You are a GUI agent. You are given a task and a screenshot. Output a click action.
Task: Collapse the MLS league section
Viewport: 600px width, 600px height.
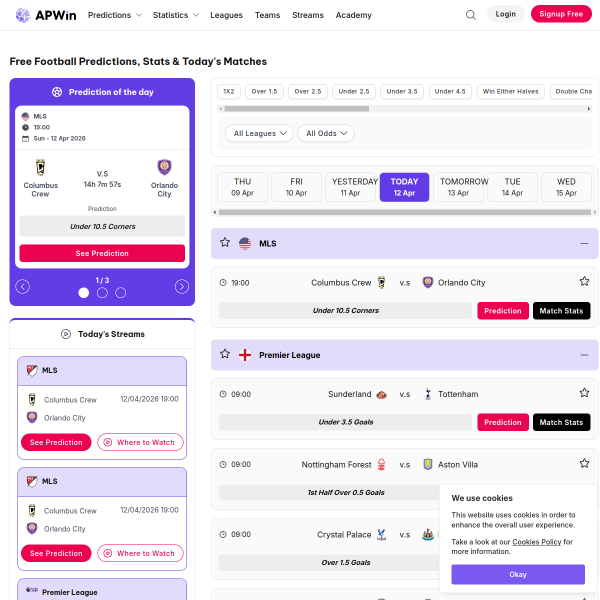584,243
